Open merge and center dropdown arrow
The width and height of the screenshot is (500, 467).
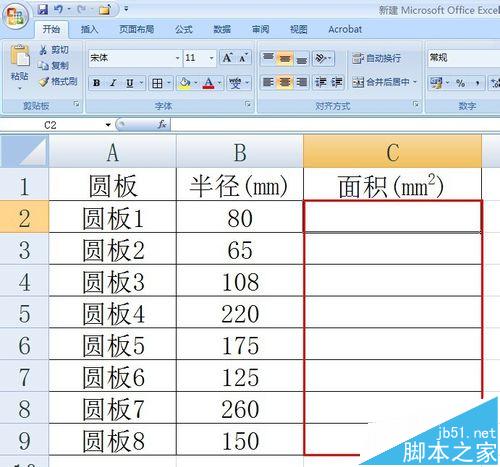pyautogui.click(x=415, y=82)
